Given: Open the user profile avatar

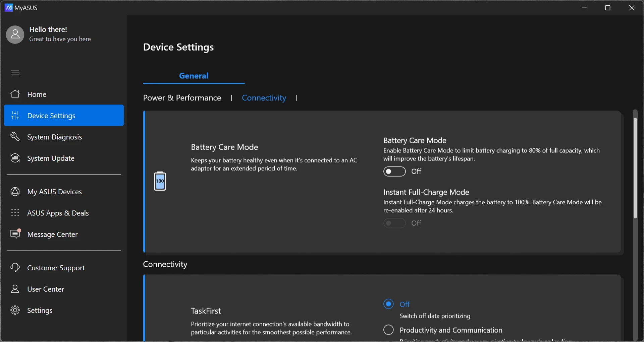Looking at the screenshot, I should (15, 35).
